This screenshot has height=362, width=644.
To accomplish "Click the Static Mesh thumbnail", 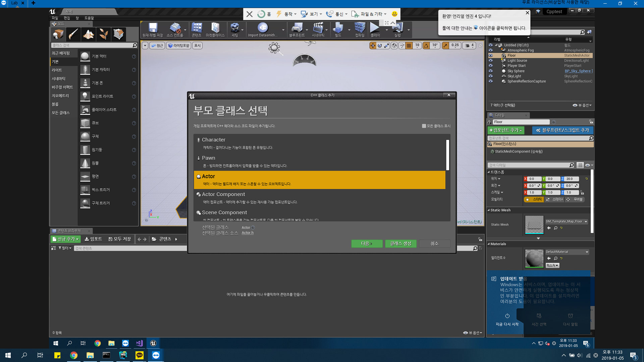I will (534, 225).
